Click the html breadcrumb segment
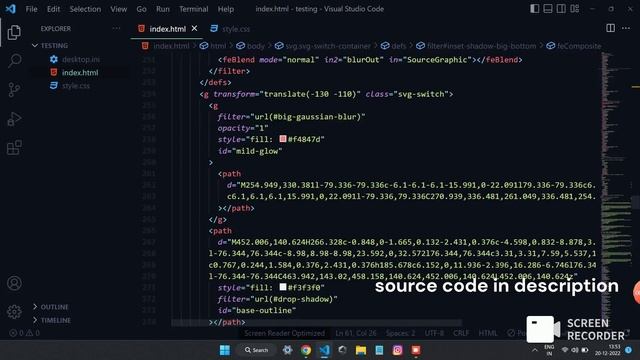The image size is (640, 360). [x=213, y=46]
